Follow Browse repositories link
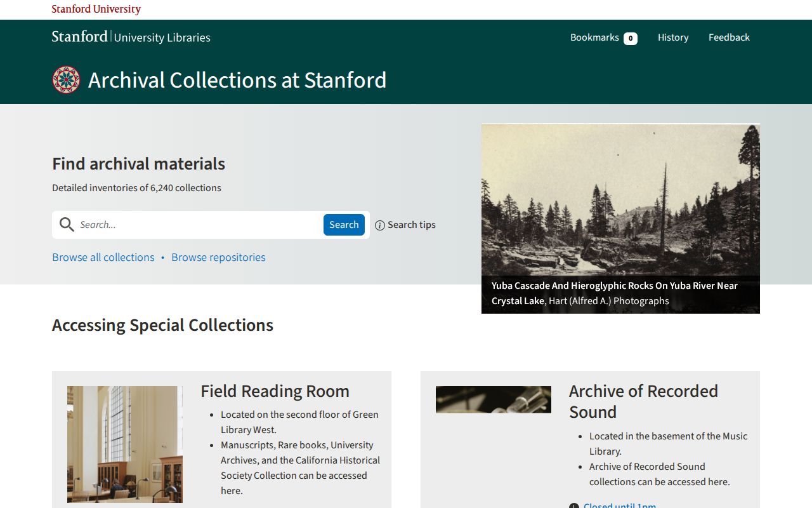Screen dimensions: 812x508 click(x=218, y=257)
